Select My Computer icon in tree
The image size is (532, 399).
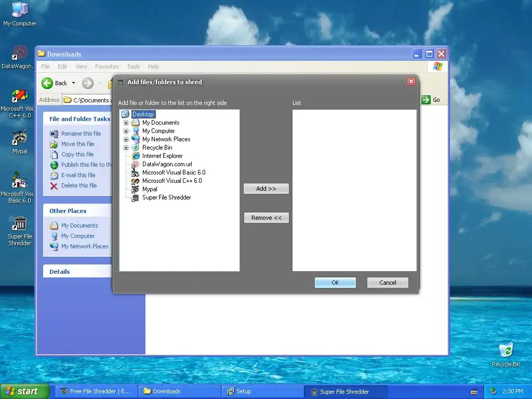136,131
